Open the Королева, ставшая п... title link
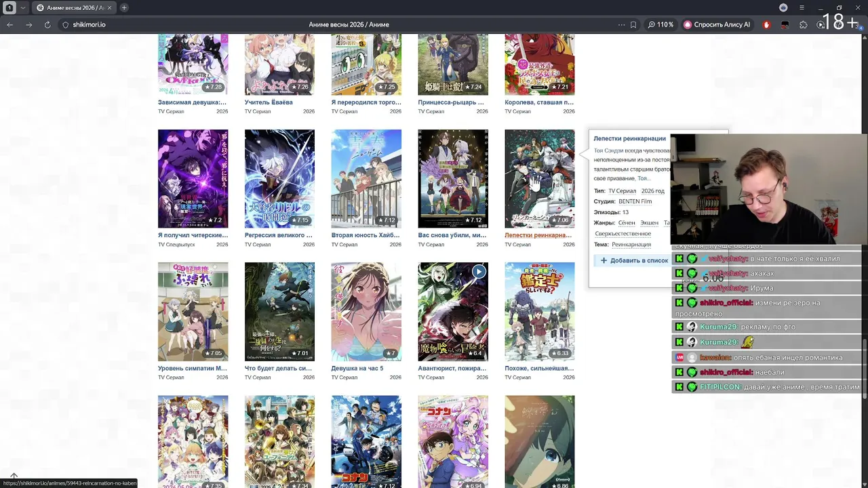The height and width of the screenshot is (488, 868). coord(539,102)
